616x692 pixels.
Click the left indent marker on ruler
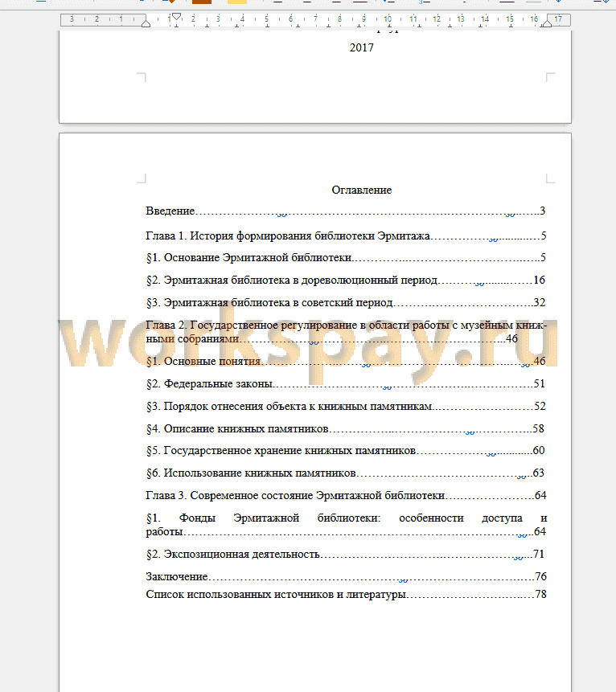[x=146, y=24]
